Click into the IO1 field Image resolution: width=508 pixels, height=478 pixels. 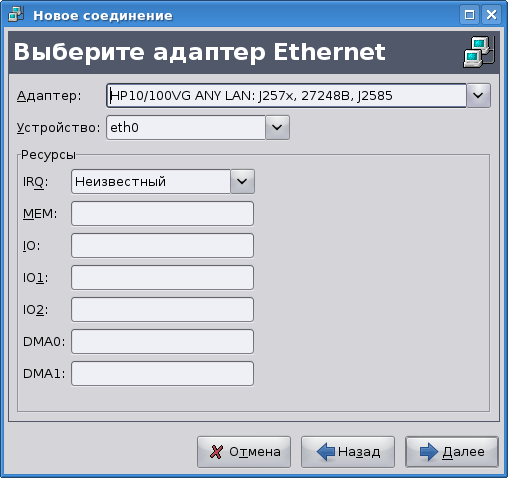pos(162,278)
